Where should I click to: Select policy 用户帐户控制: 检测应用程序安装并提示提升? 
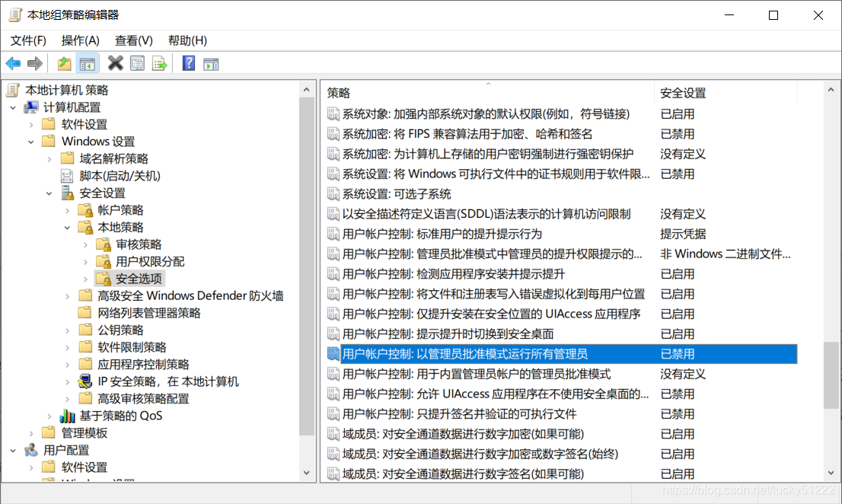(453, 274)
